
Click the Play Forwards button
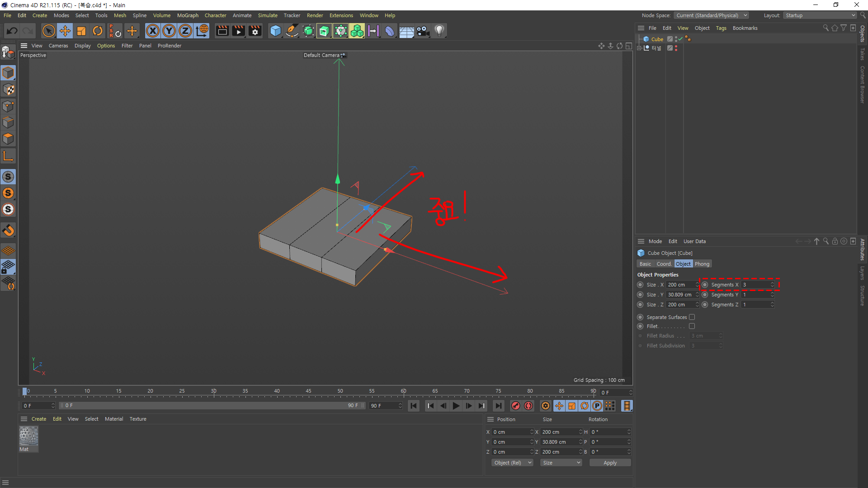pyautogui.click(x=456, y=406)
